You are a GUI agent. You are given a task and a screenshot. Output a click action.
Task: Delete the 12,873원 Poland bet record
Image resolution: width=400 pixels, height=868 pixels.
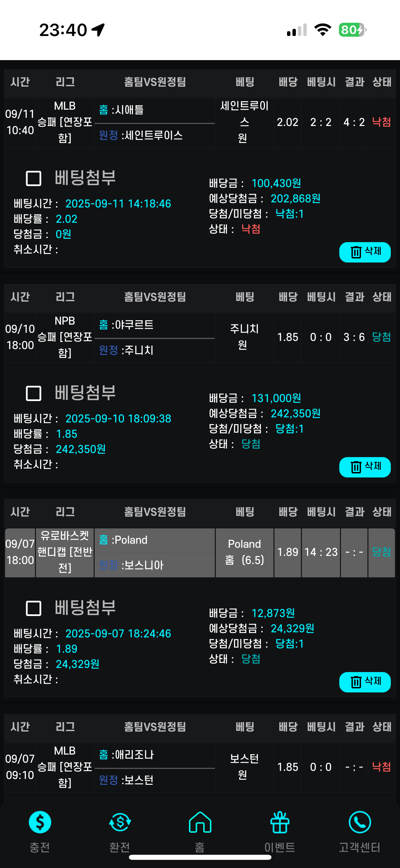[365, 682]
